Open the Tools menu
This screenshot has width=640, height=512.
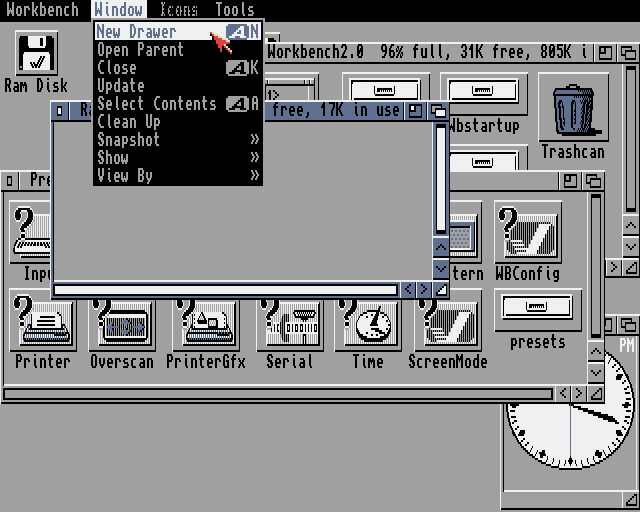coord(235,9)
